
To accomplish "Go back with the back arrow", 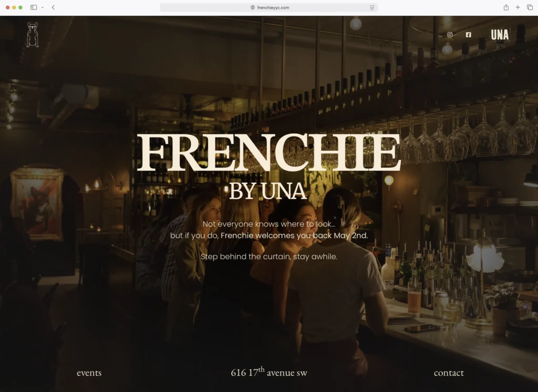I will pos(54,7).
